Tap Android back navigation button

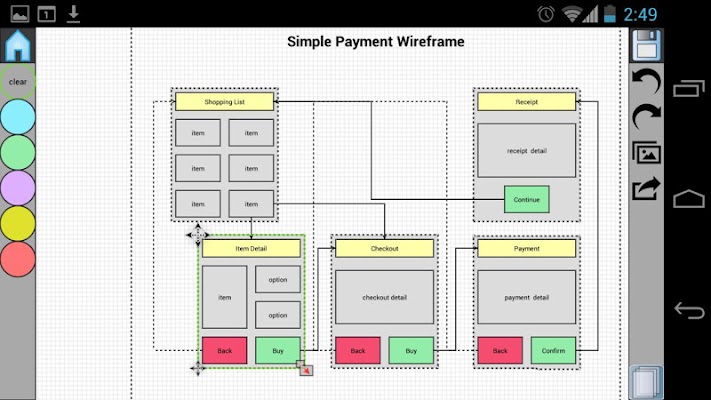[x=689, y=310]
